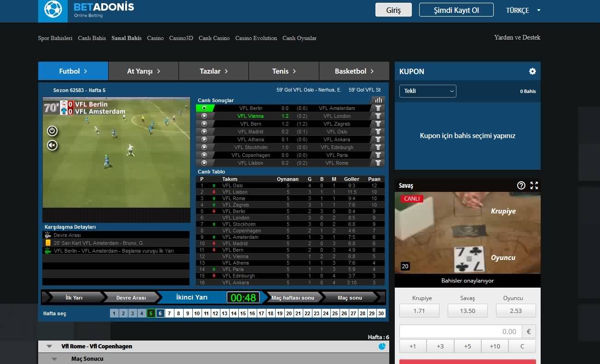Select the Maç haftası sonu stage
600x364 pixels.
(x=293, y=298)
